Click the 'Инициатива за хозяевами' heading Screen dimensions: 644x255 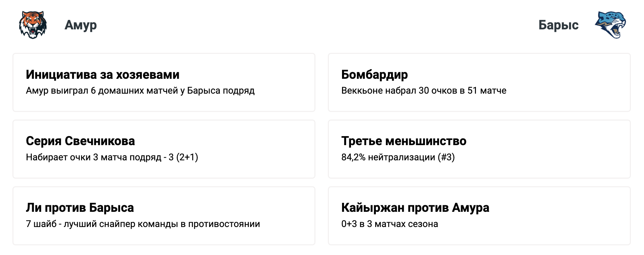[103, 75]
